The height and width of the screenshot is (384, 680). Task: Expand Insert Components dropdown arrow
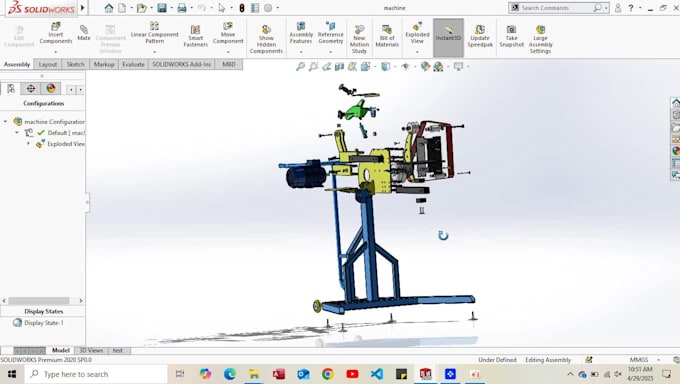(56, 52)
